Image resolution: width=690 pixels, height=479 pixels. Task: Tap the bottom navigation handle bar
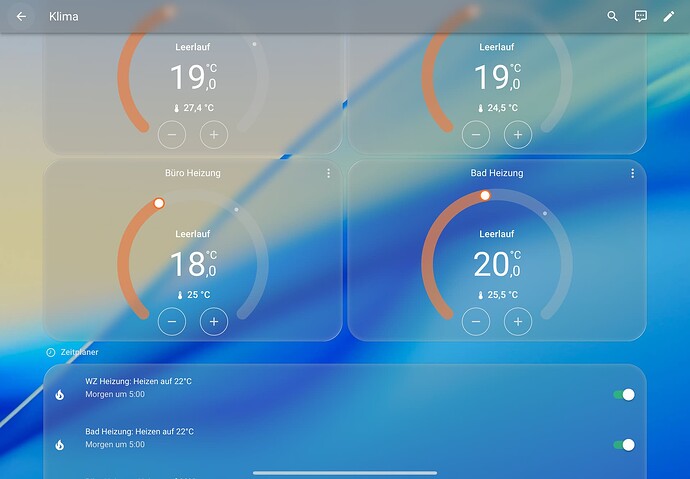pos(345,473)
